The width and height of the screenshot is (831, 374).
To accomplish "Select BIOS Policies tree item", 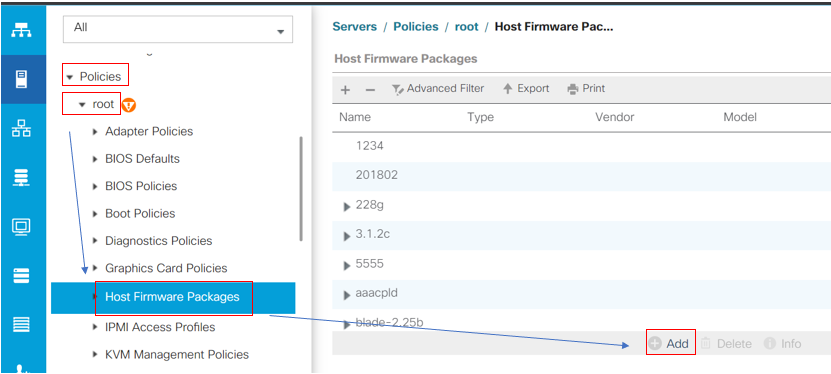I will pyautogui.click(x=141, y=186).
